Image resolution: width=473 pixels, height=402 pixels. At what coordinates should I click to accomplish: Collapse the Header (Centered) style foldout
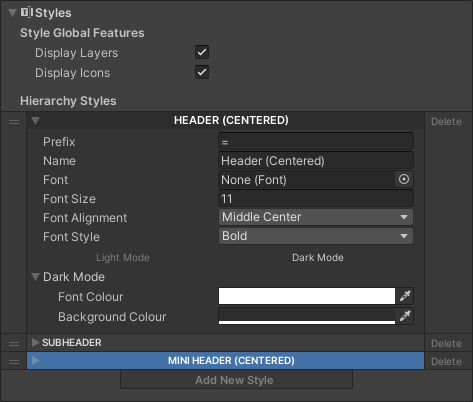point(36,121)
